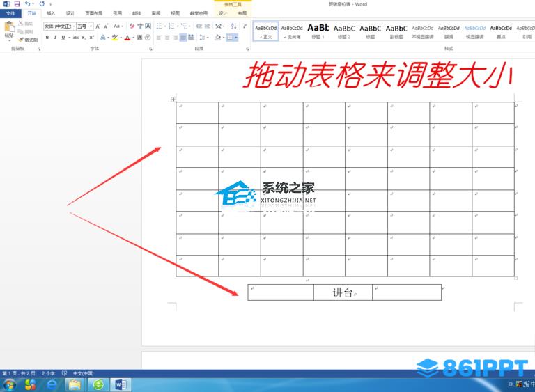Click the Decrease Indent icon
Viewport: 535px width, 392px height.
[199, 26]
